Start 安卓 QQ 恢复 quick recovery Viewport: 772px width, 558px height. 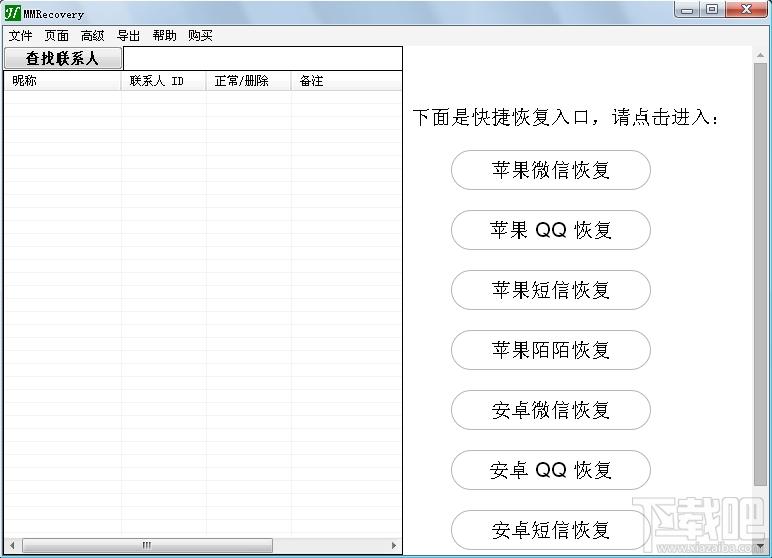(x=550, y=470)
